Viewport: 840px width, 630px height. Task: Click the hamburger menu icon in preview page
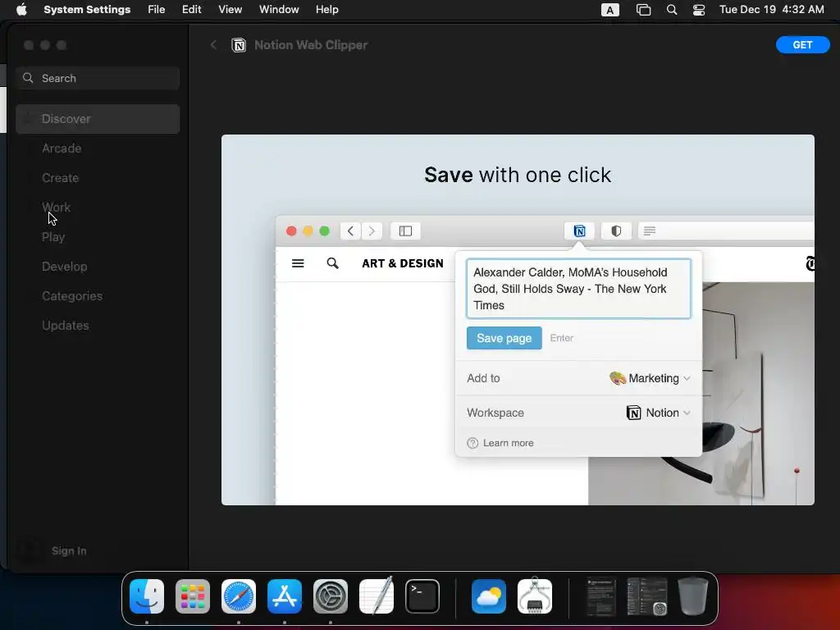click(298, 263)
